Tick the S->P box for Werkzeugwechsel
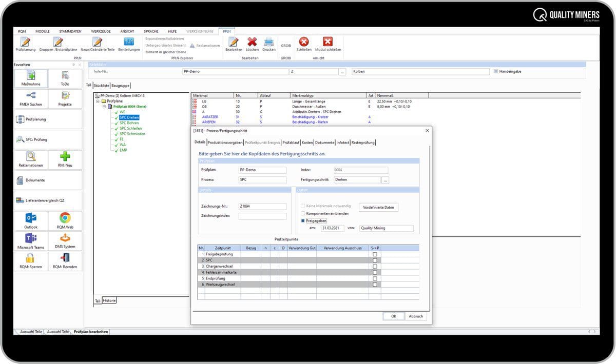The width and height of the screenshot is (616, 364). (x=375, y=284)
